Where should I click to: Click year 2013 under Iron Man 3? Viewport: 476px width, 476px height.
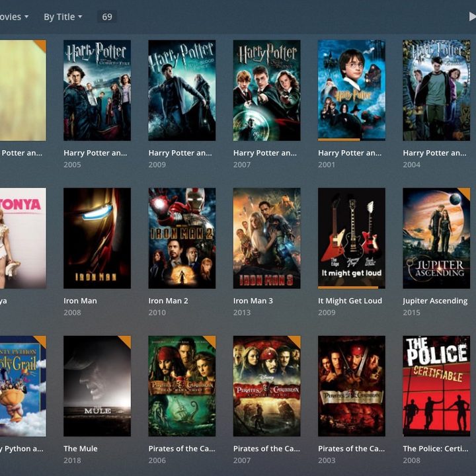coord(242,312)
